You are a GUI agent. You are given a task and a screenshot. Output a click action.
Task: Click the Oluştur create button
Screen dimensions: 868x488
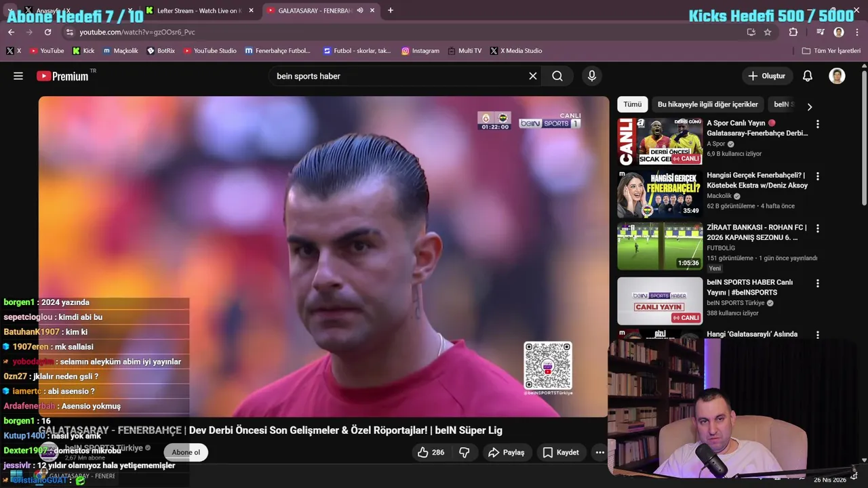[767, 76]
